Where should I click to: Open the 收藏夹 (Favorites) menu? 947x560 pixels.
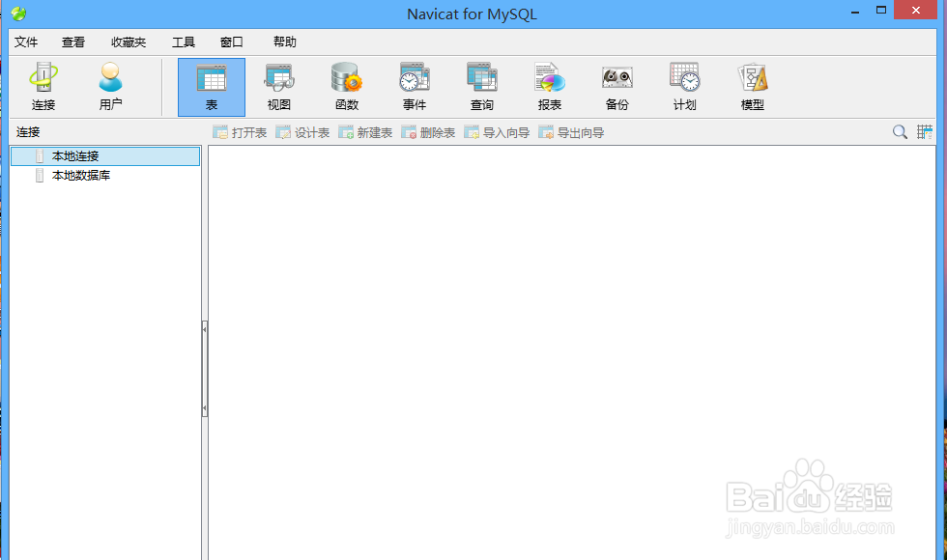129,42
